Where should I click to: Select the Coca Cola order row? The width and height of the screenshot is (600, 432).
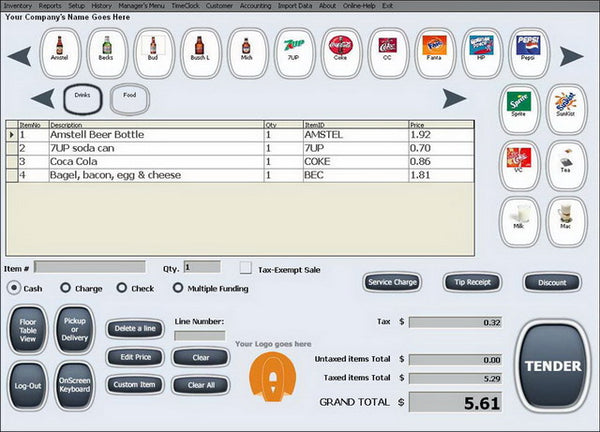tap(240, 162)
